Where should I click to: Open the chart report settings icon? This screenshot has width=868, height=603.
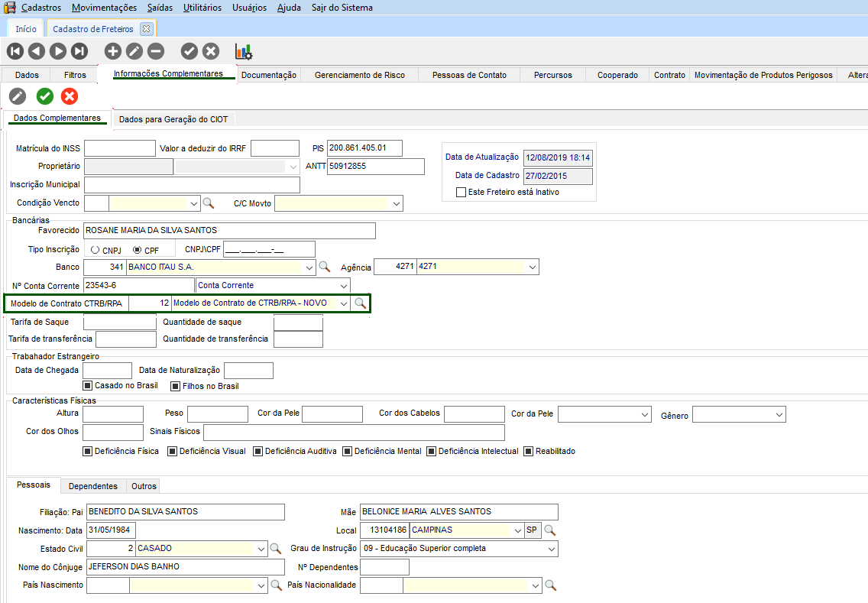pos(244,51)
